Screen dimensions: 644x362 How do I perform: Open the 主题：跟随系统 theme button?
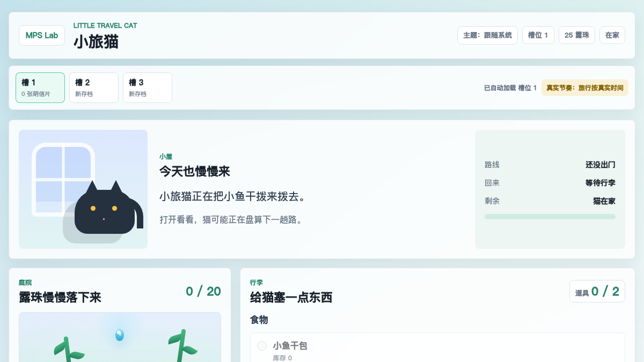click(487, 35)
